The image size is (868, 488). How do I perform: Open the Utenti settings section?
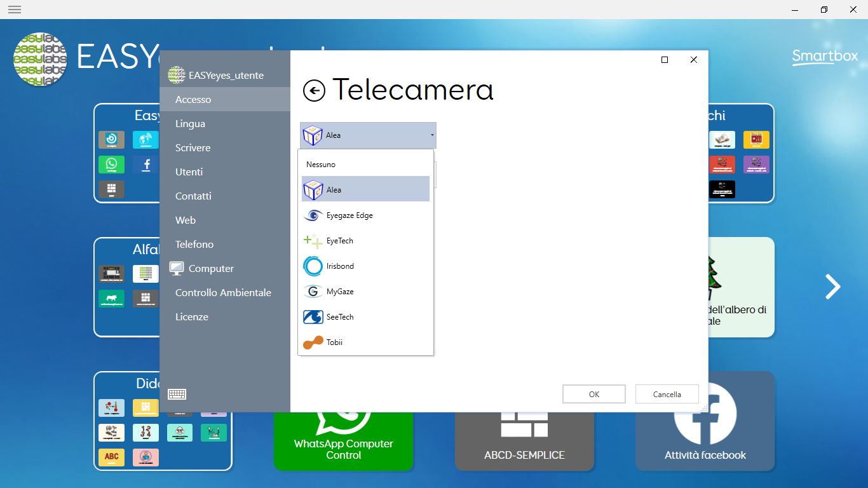click(225, 172)
